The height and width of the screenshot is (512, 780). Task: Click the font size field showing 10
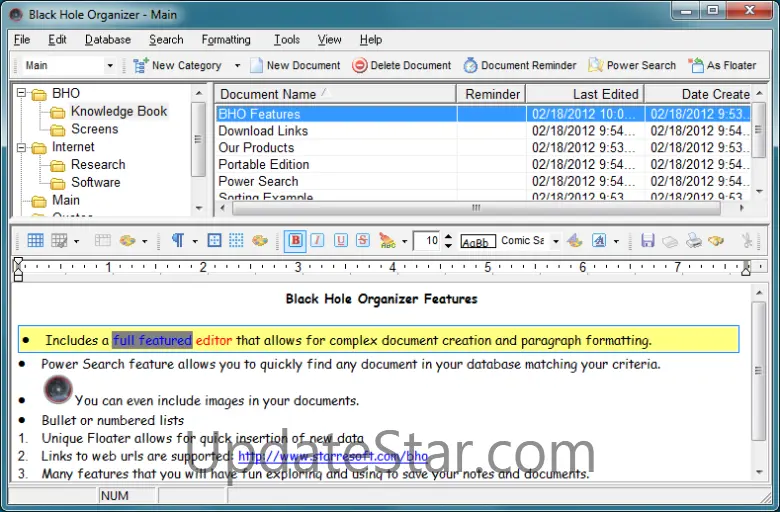click(427, 241)
